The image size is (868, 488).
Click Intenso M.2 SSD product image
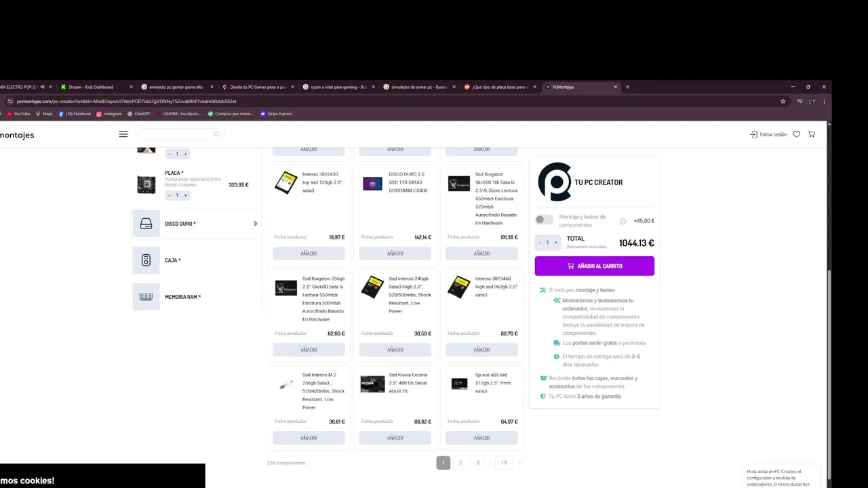tap(286, 384)
